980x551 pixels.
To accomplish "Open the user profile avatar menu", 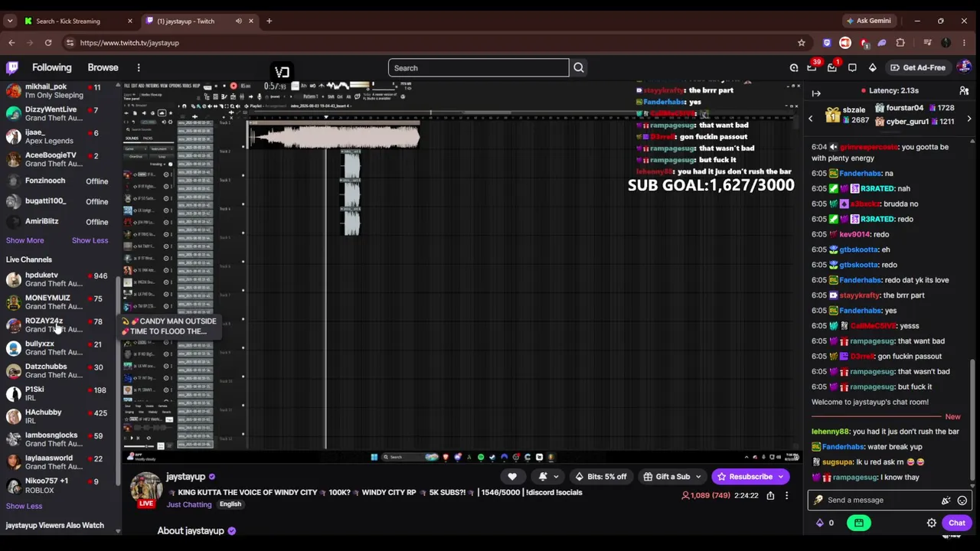I will tap(964, 67).
